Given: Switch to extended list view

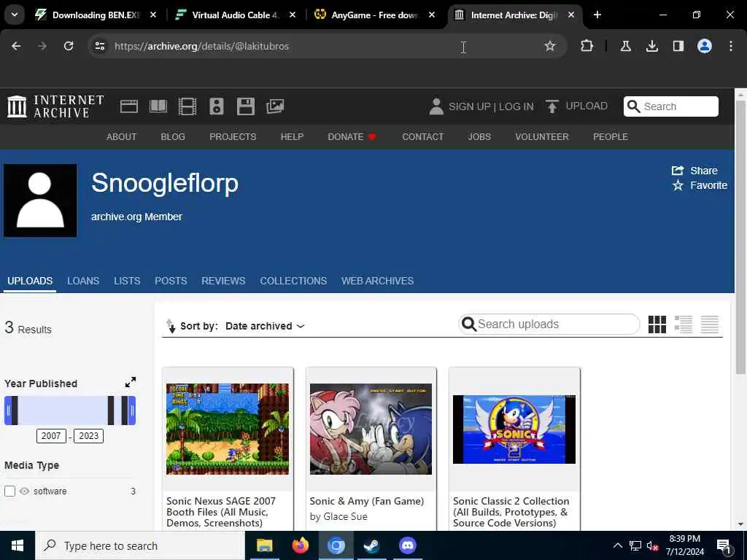Looking at the screenshot, I should pyautogui.click(x=683, y=324).
